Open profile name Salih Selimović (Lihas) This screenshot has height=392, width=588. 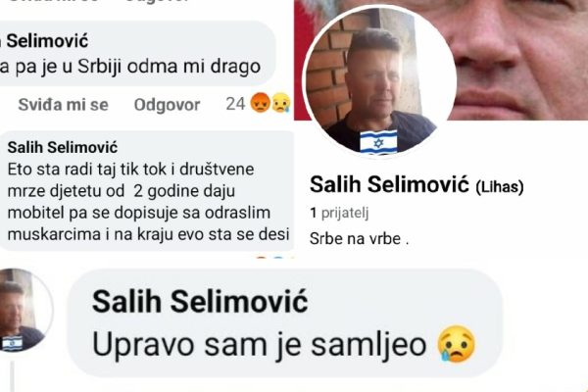point(416,185)
